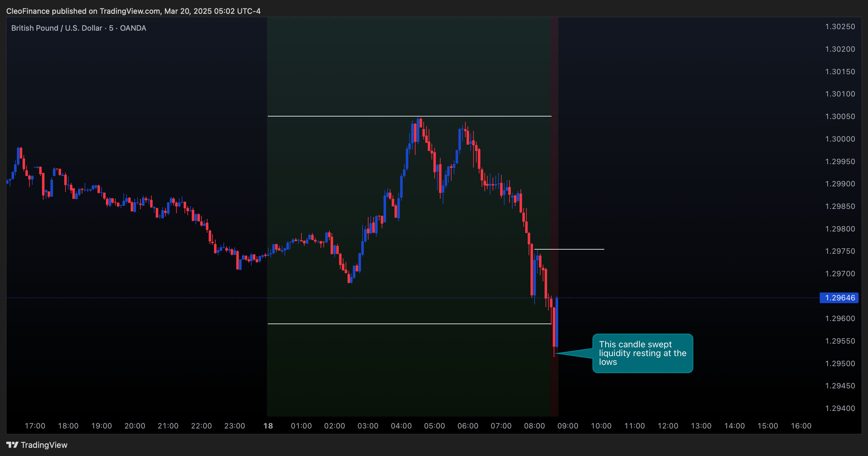Click the 1.29600 price axis label
The image size is (868, 456).
pos(840,319)
